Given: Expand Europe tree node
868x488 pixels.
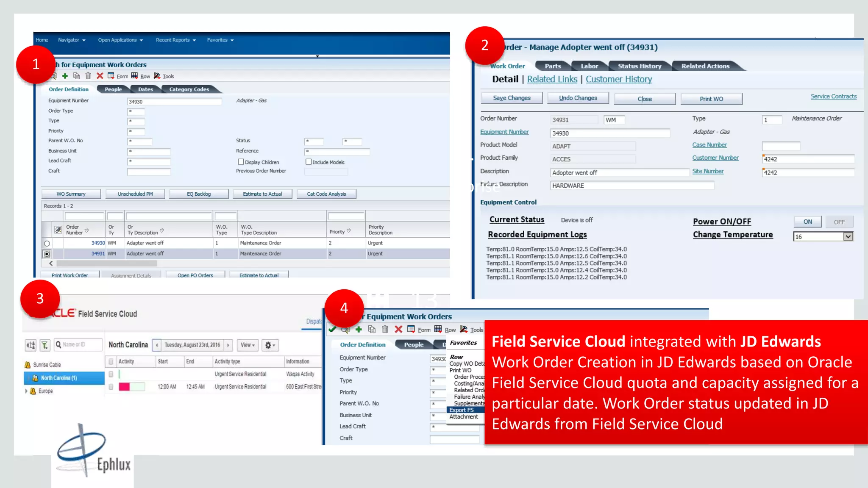Looking at the screenshot, I should click(26, 391).
